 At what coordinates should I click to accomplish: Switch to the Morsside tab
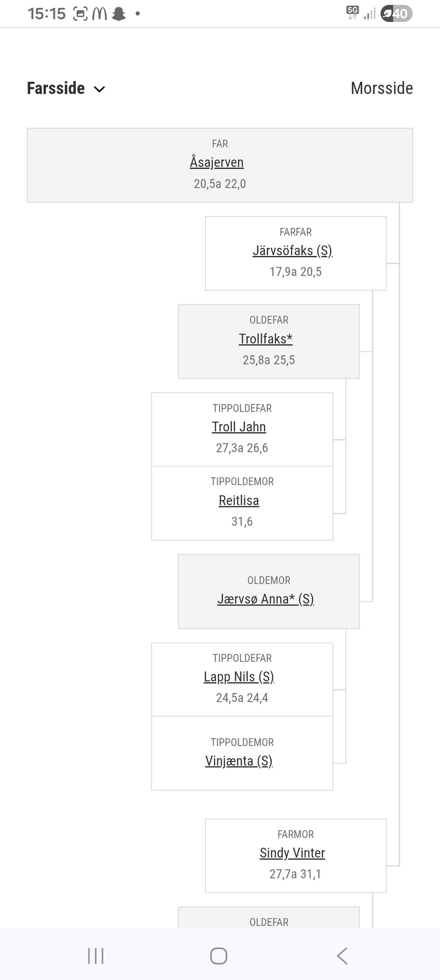pos(381,88)
